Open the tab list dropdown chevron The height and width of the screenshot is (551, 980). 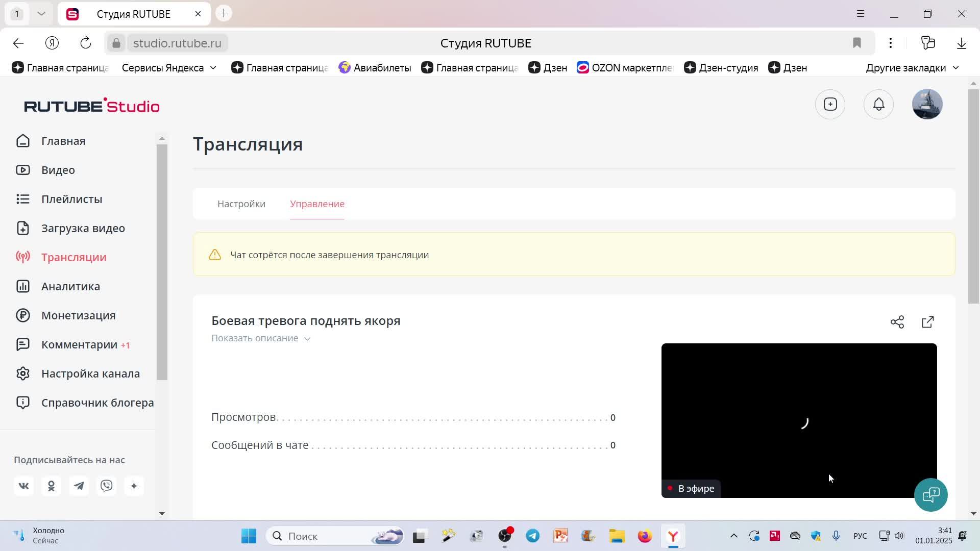click(41, 14)
